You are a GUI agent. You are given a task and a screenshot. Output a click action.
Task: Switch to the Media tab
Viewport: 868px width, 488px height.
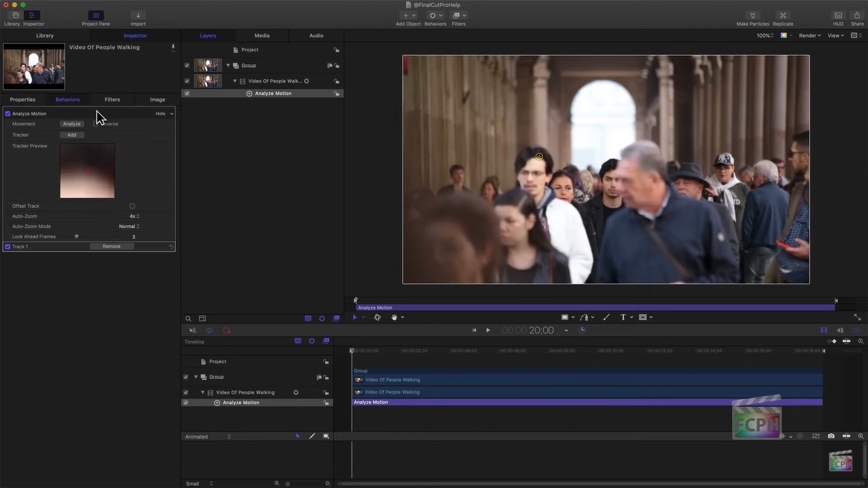pyautogui.click(x=262, y=36)
